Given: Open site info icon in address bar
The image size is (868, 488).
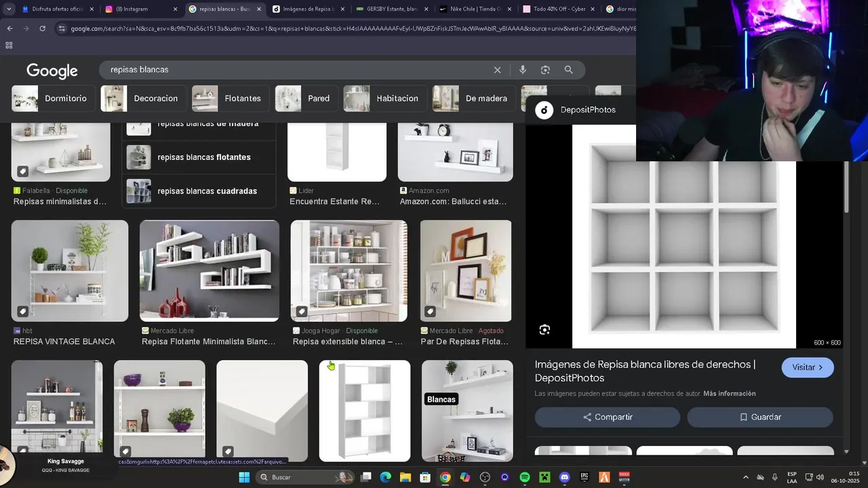Looking at the screenshot, I should pos(62,28).
